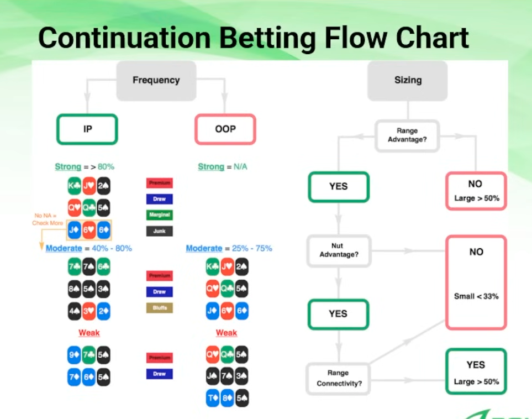Select the Jack of spades card

[213, 376]
